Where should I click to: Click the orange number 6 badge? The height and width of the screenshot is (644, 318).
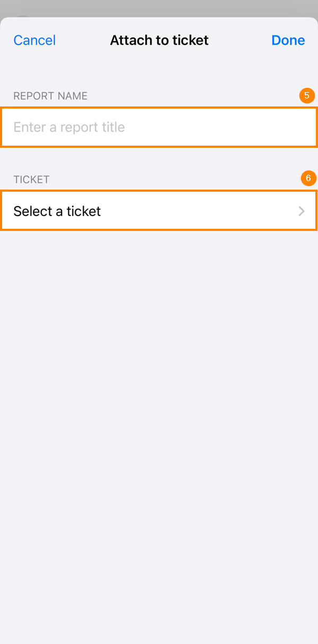[x=308, y=178]
